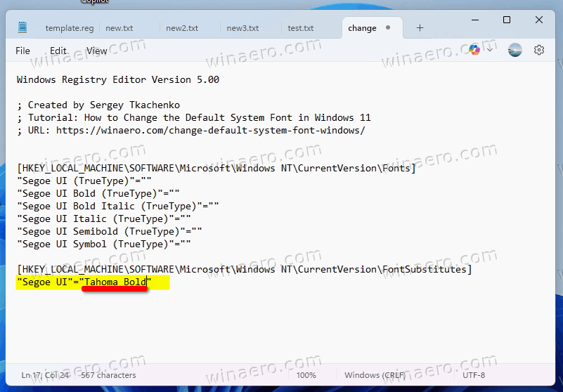Open the File menu
This screenshot has width=563, height=392.
point(22,51)
